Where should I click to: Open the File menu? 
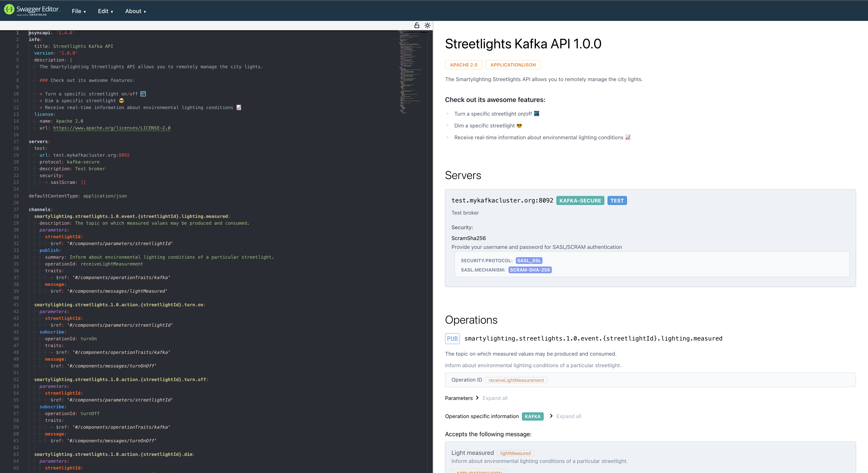[78, 11]
